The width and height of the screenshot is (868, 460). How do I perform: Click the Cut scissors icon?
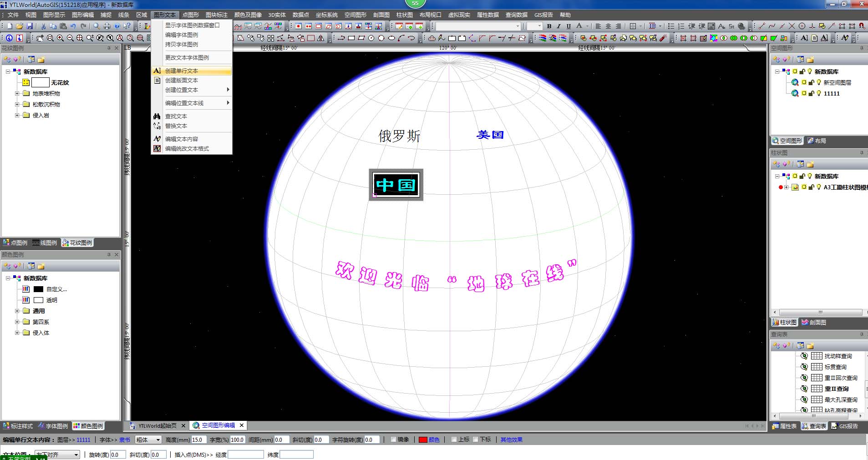(43, 26)
